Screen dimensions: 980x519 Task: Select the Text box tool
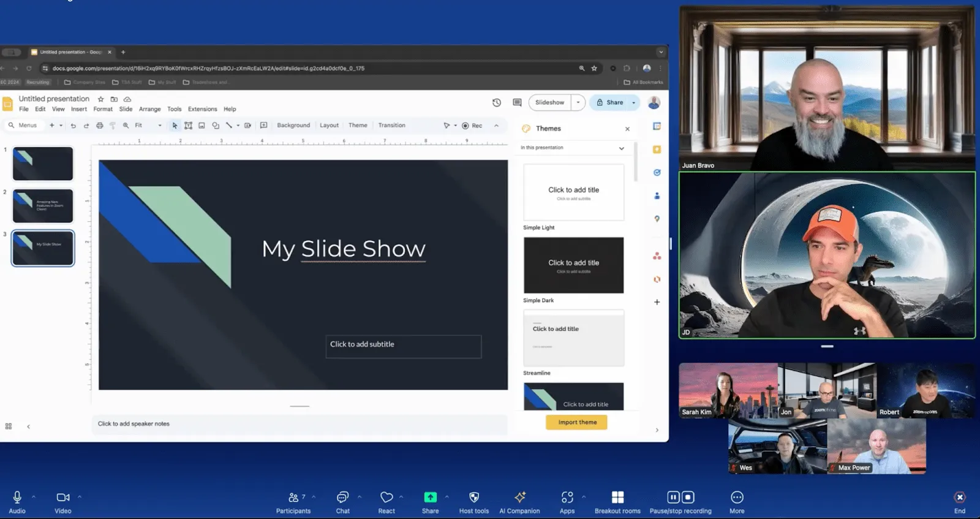pos(188,126)
